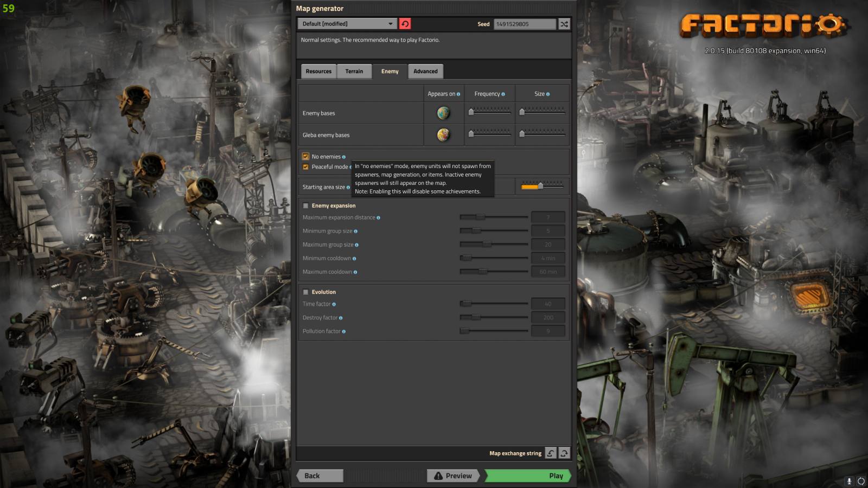This screenshot has height=488, width=868.
Task: Show info for Frequency column
Action: 503,94
